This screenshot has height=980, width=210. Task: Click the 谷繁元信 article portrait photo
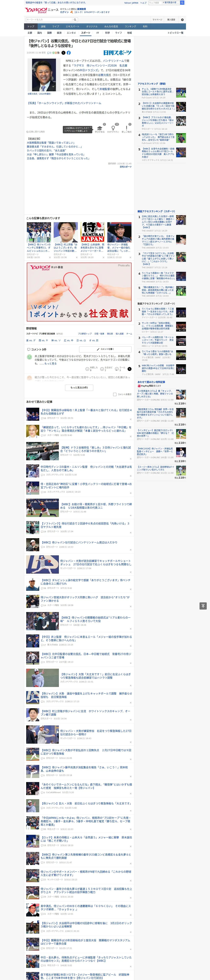44,75
